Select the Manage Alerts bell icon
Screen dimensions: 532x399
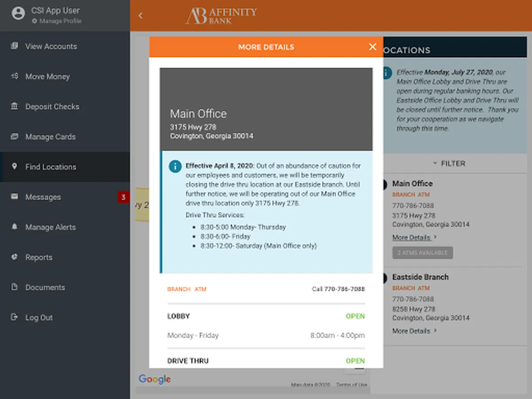[x=15, y=227]
